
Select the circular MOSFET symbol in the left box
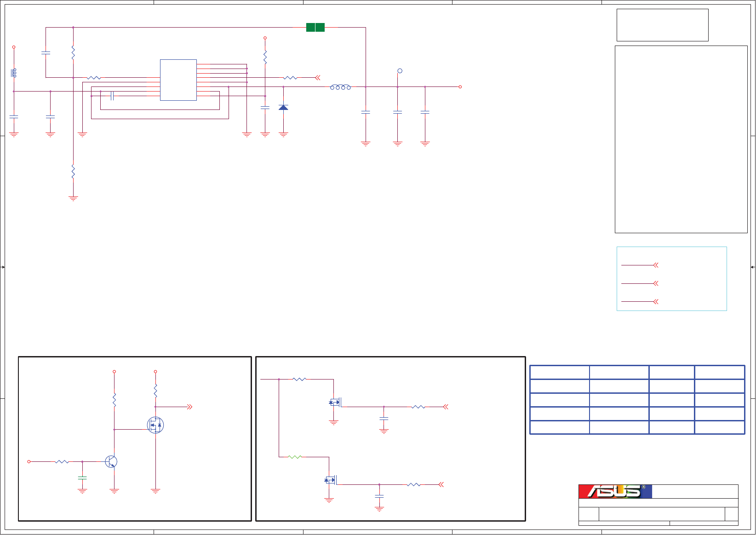coord(155,425)
